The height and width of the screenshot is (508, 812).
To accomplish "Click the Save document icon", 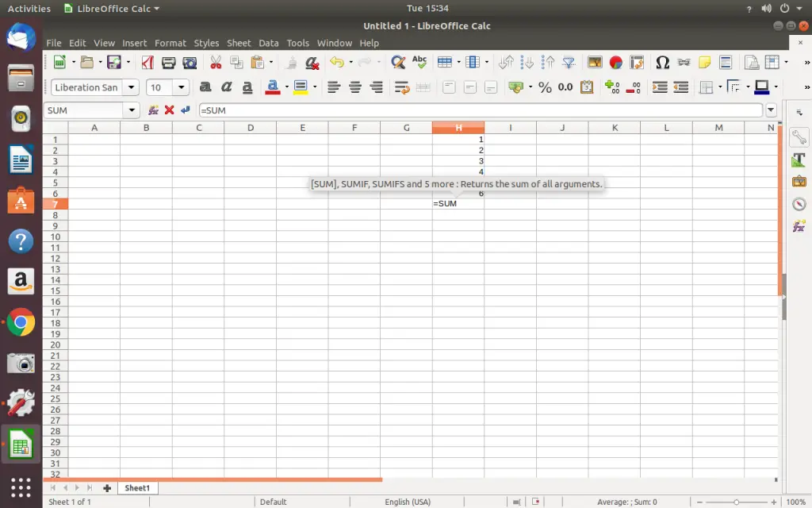I will point(114,63).
